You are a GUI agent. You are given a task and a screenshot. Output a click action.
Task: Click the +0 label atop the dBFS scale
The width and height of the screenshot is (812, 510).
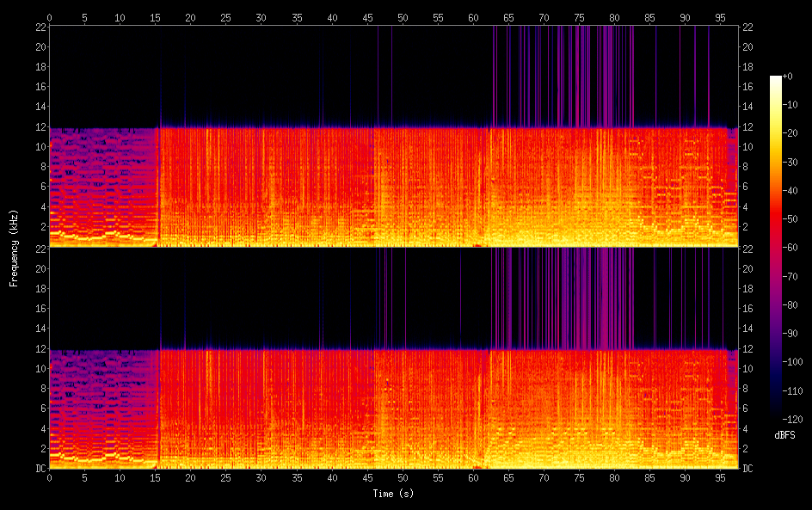click(788, 77)
